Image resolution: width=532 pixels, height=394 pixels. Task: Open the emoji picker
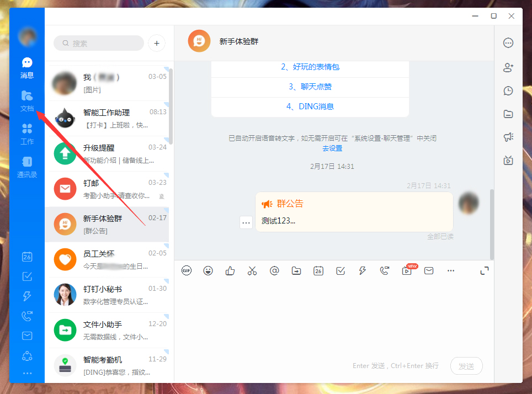[208, 270]
